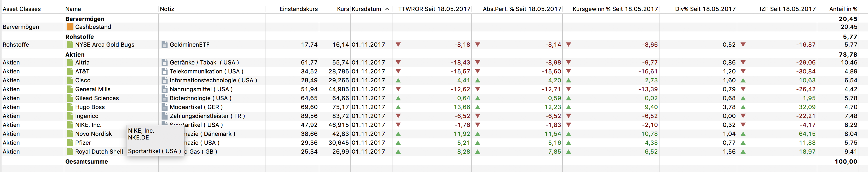Select the Aktien category row

point(75,54)
